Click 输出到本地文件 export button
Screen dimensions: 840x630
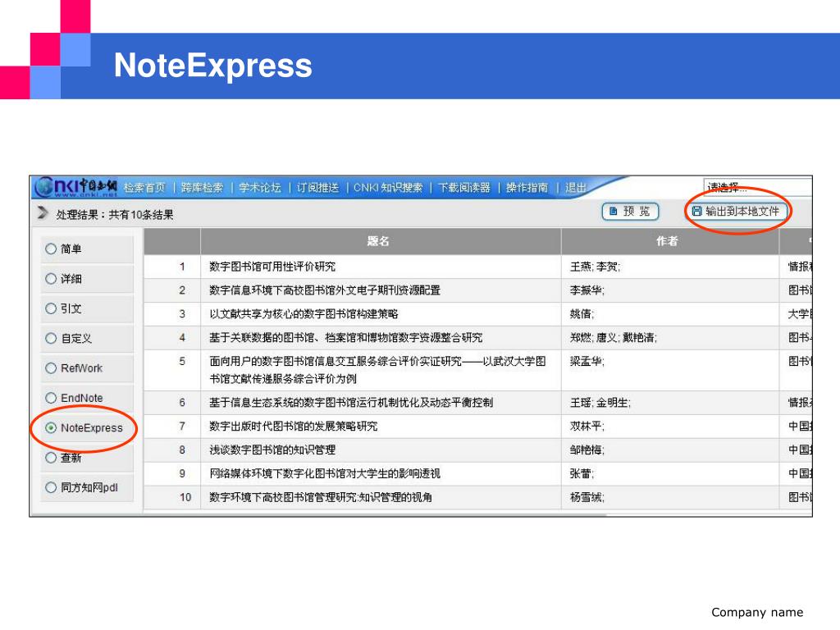pyautogui.click(x=736, y=211)
